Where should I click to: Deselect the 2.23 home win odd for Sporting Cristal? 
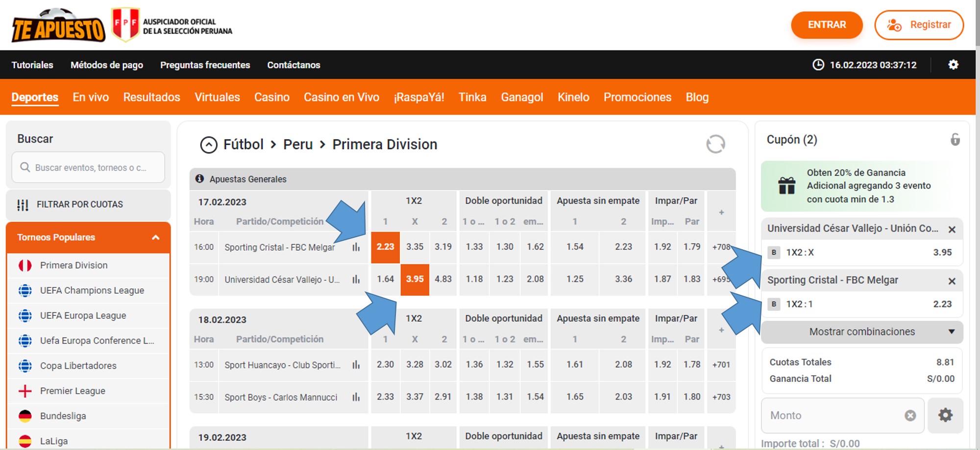click(386, 247)
